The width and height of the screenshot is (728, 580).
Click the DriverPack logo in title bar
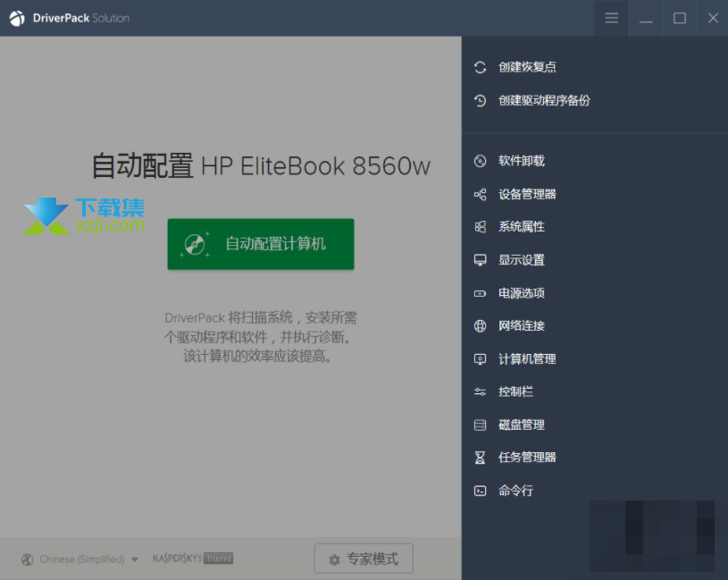pos(17,19)
